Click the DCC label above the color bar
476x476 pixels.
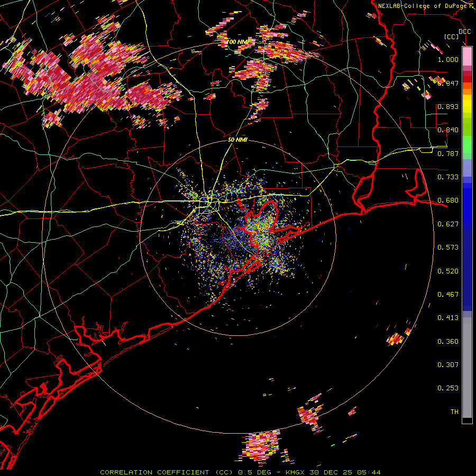point(464,32)
